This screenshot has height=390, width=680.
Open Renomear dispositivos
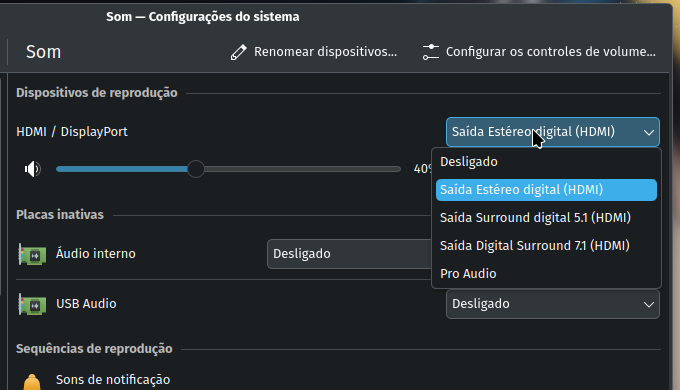coord(314,52)
